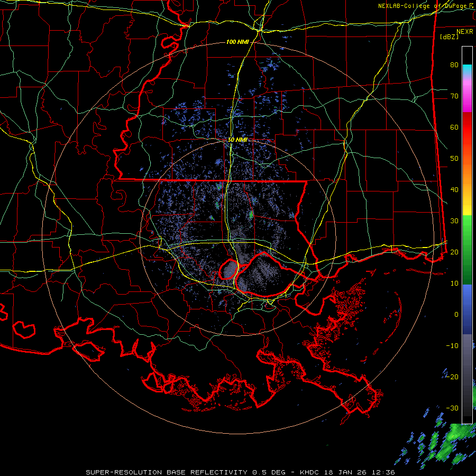
Task: Click the 70 value on dBZ scale
Action: [x=454, y=96]
